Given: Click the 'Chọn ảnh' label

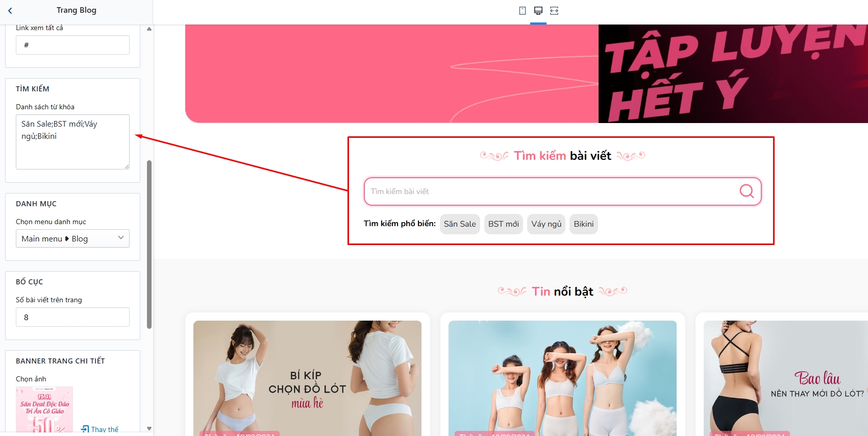Looking at the screenshot, I should coord(31,379).
